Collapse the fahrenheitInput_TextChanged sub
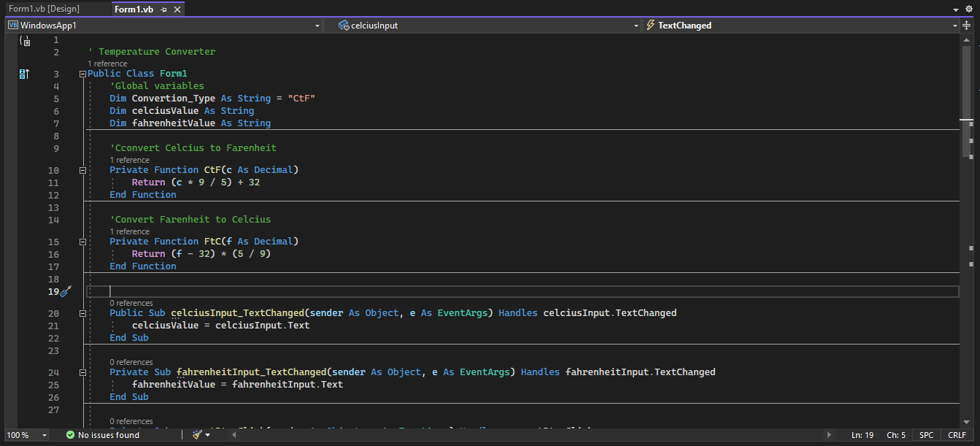The width and height of the screenshot is (980, 446). point(82,372)
